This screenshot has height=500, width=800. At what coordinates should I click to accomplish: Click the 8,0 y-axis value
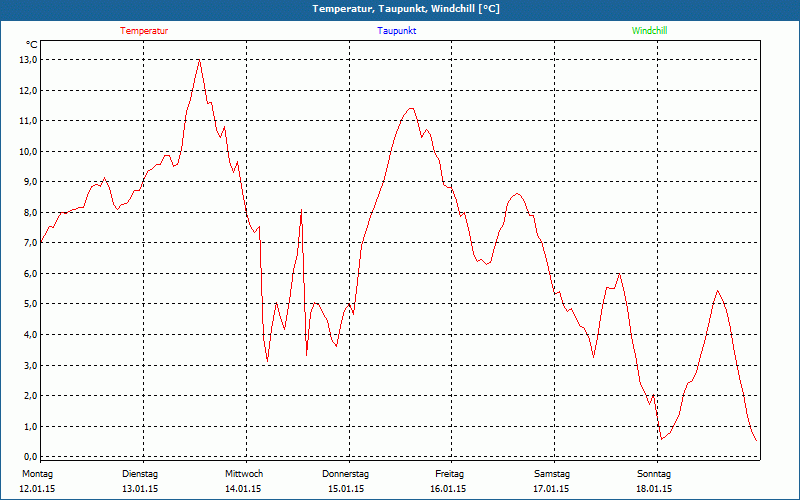click(31, 213)
